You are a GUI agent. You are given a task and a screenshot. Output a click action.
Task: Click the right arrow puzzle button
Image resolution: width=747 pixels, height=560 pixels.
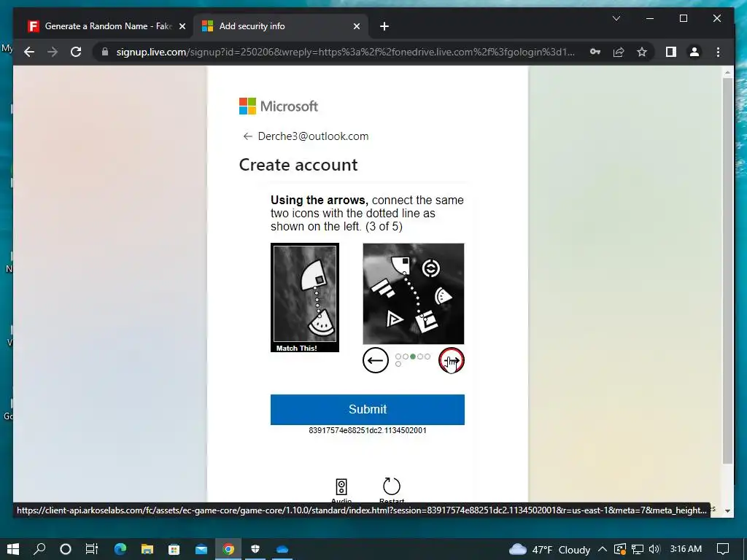pyautogui.click(x=451, y=360)
